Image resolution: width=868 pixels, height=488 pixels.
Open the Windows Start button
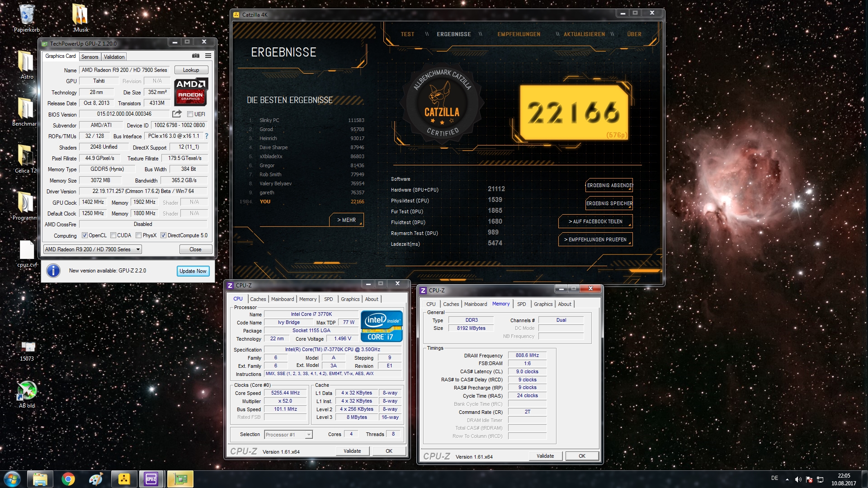pos(12,479)
